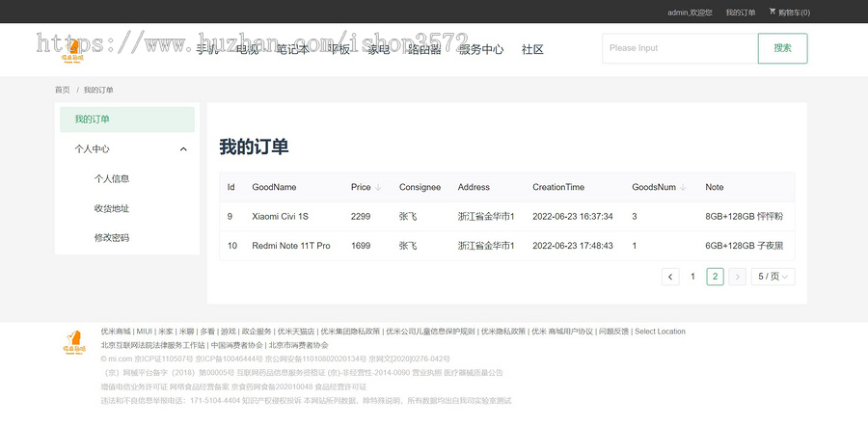Open the 问题反馈 footer link
868x426 pixels.
[x=614, y=332]
